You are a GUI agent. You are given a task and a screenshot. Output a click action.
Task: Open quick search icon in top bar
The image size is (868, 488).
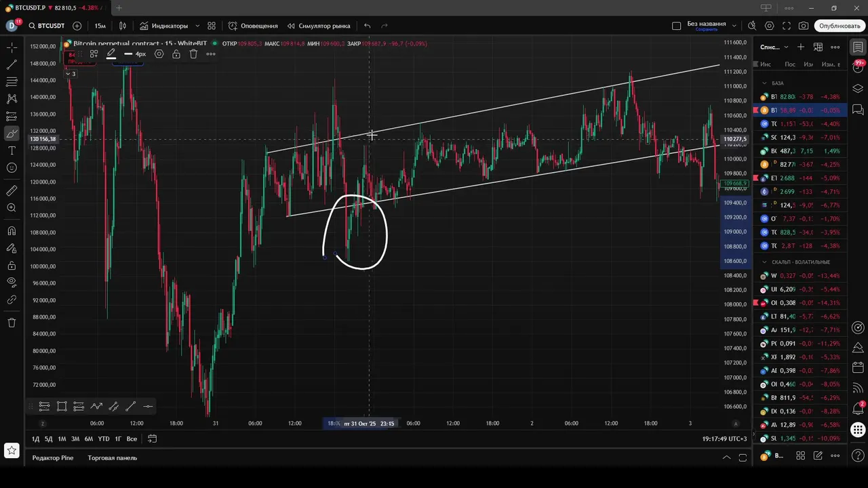point(752,26)
